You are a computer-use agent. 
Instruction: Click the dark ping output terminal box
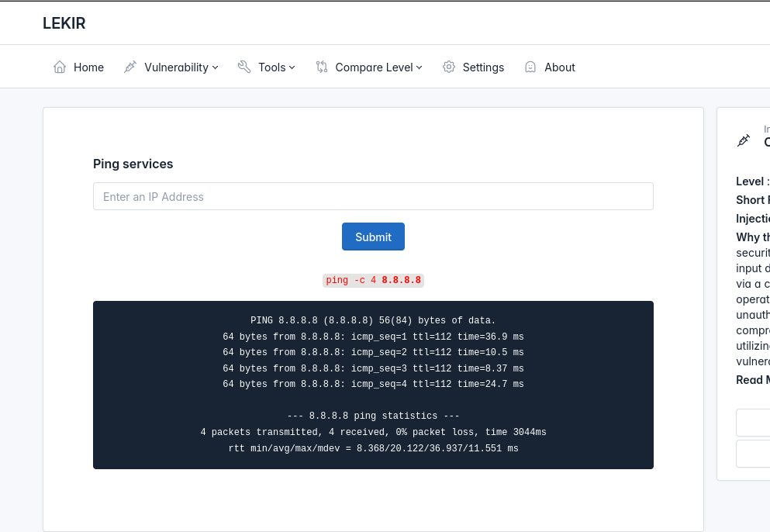click(x=373, y=385)
